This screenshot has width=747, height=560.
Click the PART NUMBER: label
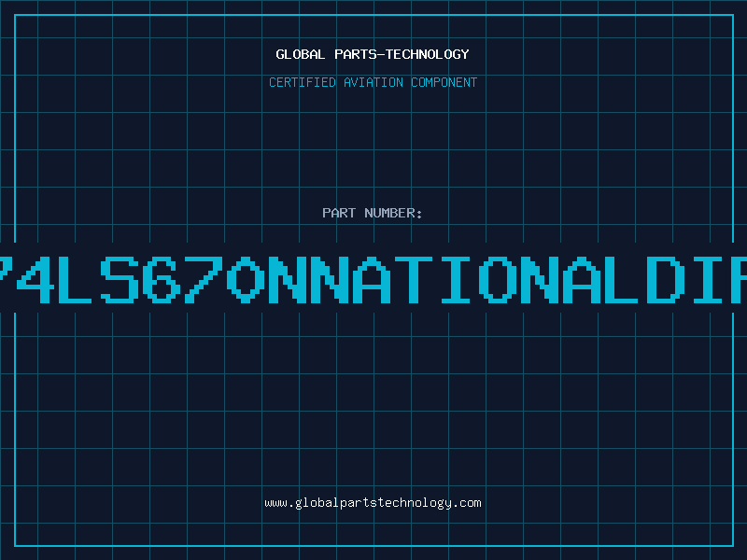(x=373, y=213)
